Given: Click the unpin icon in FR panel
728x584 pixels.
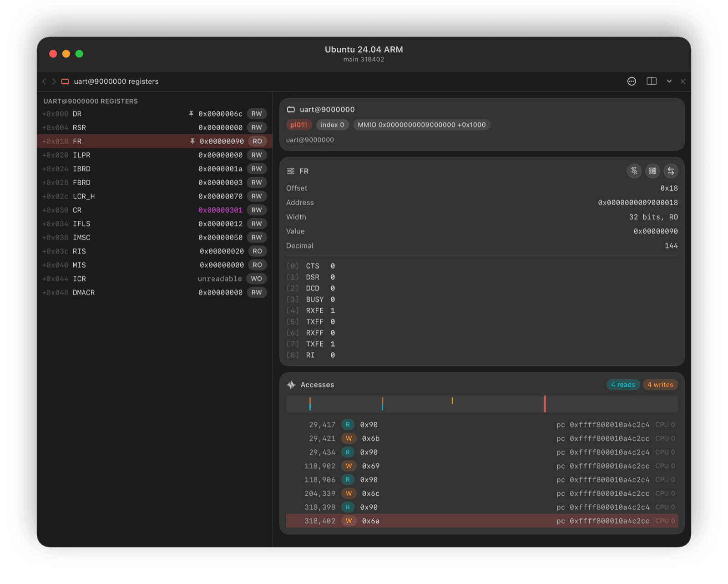Looking at the screenshot, I should pyautogui.click(x=634, y=171).
